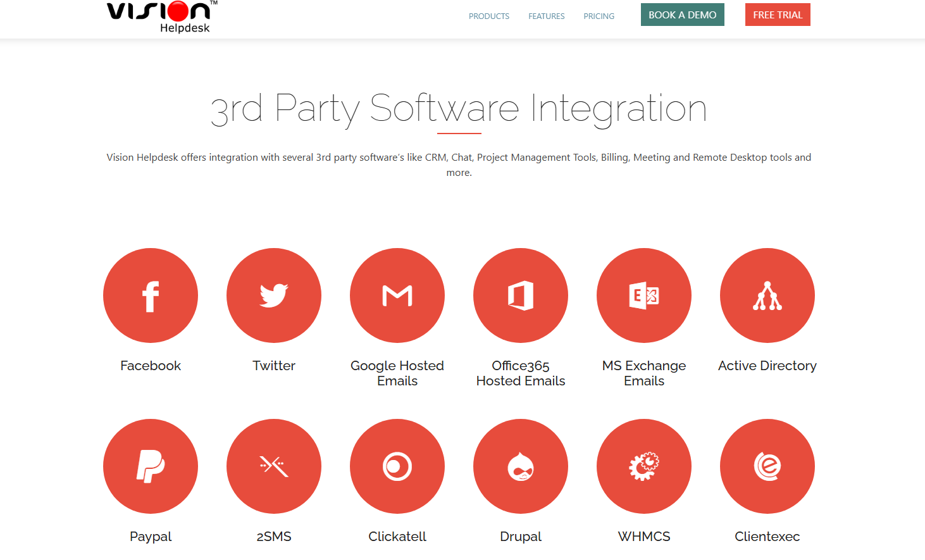Click the Drupal drop icon
Screen dimensions: 925x560
(521, 466)
